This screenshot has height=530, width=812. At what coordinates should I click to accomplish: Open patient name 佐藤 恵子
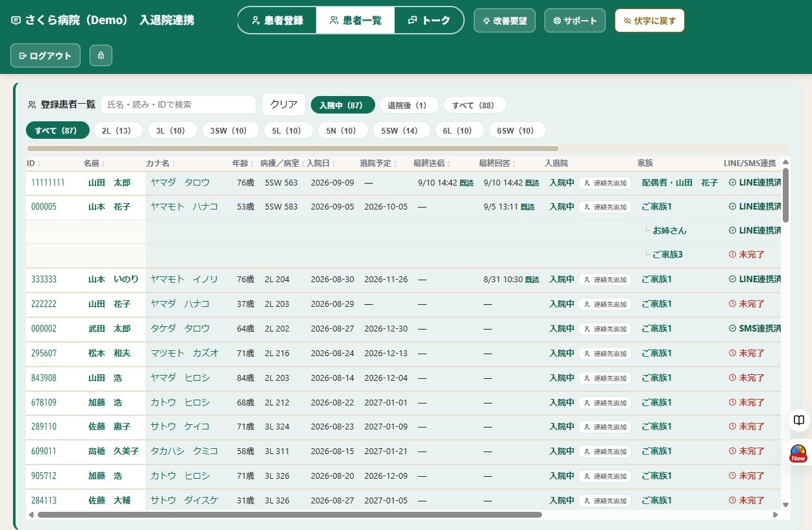pos(109,427)
